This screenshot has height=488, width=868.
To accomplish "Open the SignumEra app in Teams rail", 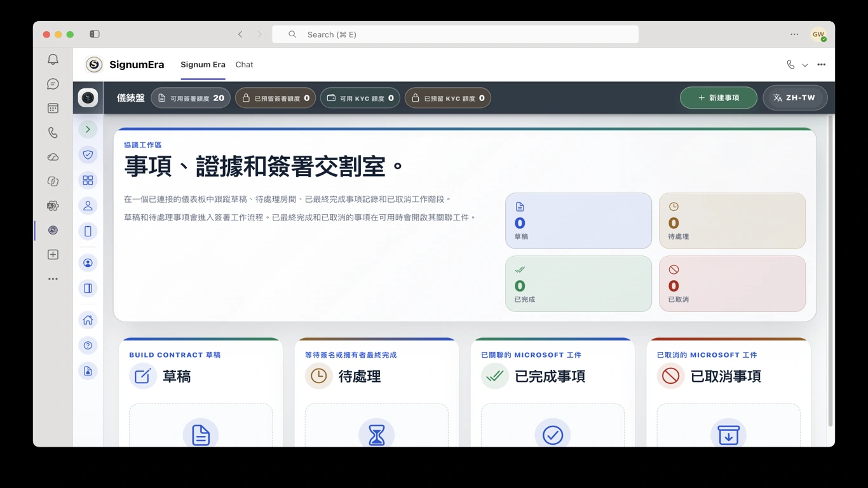I will [x=53, y=230].
